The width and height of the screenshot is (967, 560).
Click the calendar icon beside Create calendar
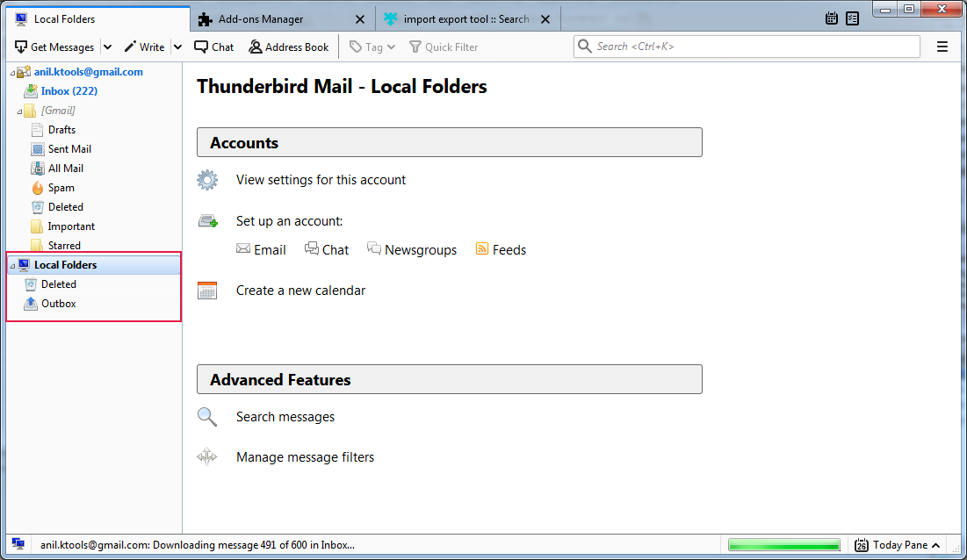point(207,291)
